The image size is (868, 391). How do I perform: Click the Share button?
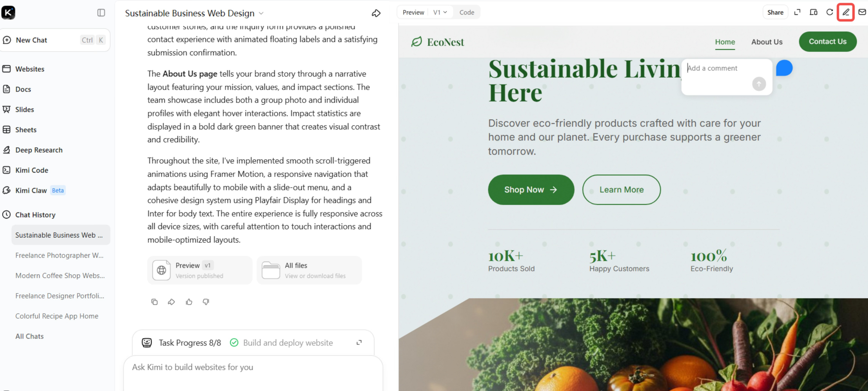pyautogui.click(x=775, y=12)
